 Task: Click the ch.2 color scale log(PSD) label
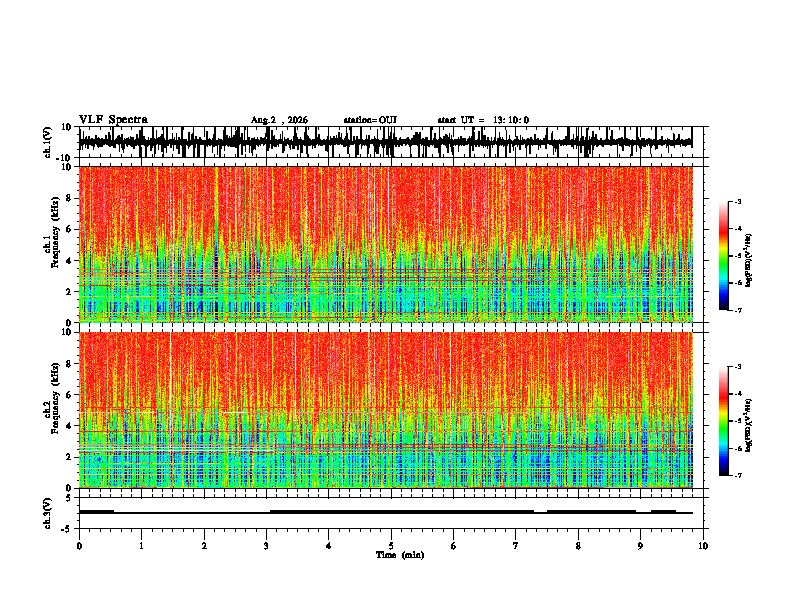749,425
